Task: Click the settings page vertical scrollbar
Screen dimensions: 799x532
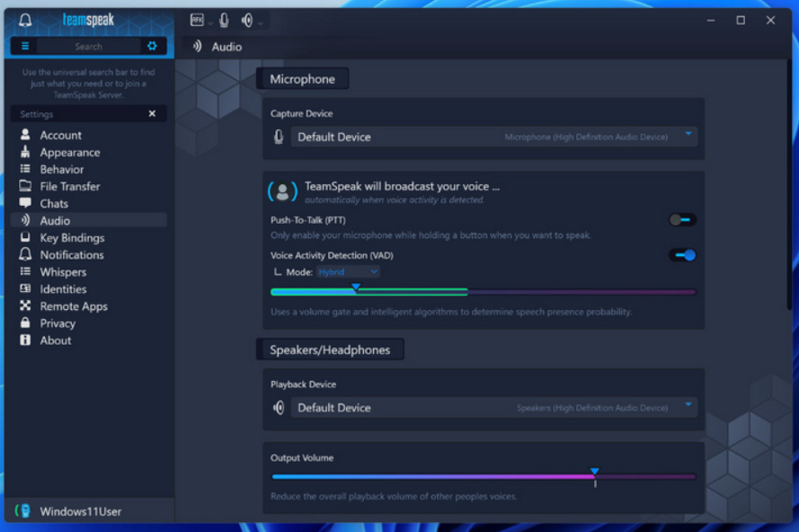Action: click(789, 186)
